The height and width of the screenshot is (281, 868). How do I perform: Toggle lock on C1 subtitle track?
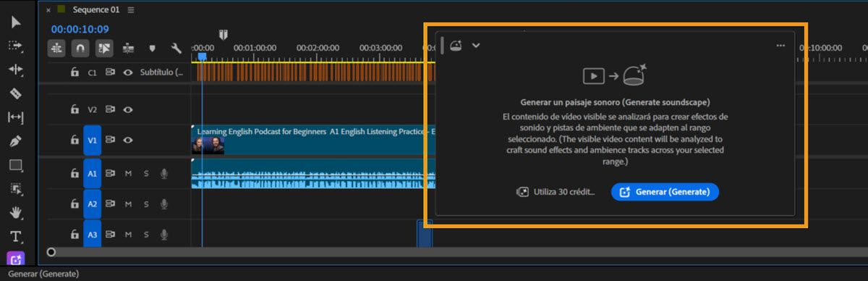pos(74,72)
